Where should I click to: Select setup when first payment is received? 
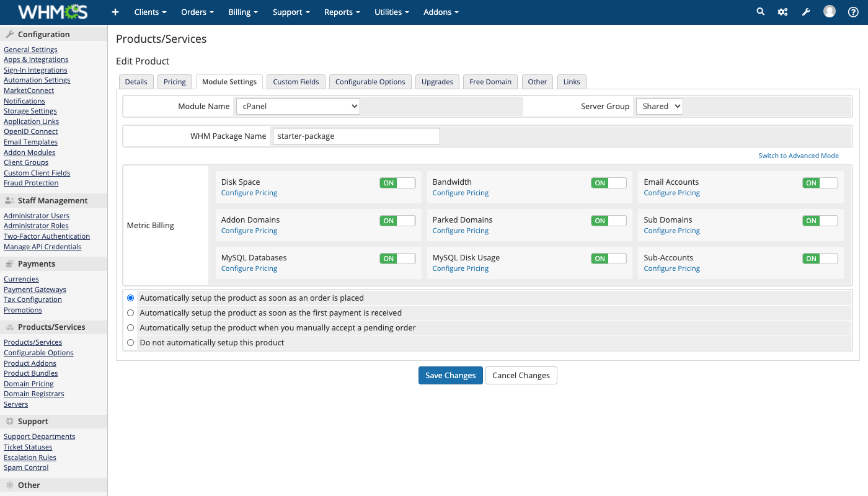click(x=130, y=312)
